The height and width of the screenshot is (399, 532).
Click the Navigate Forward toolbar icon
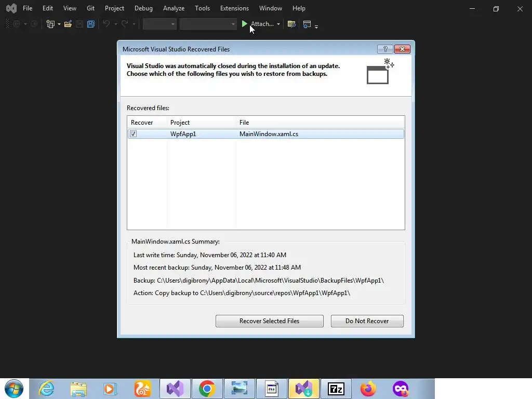pyautogui.click(x=34, y=24)
